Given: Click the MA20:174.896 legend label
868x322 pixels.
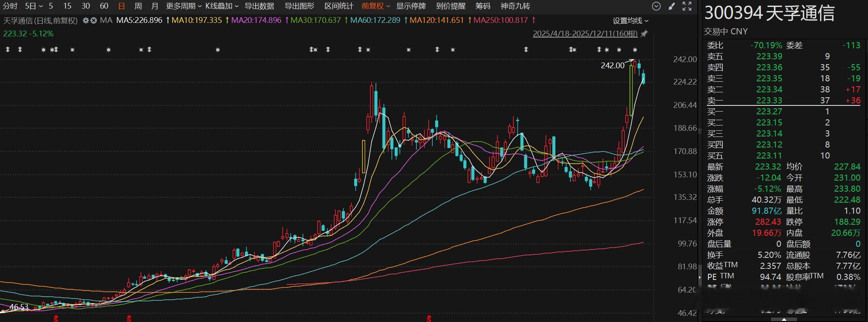Looking at the screenshot, I should (x=256, y=20).
